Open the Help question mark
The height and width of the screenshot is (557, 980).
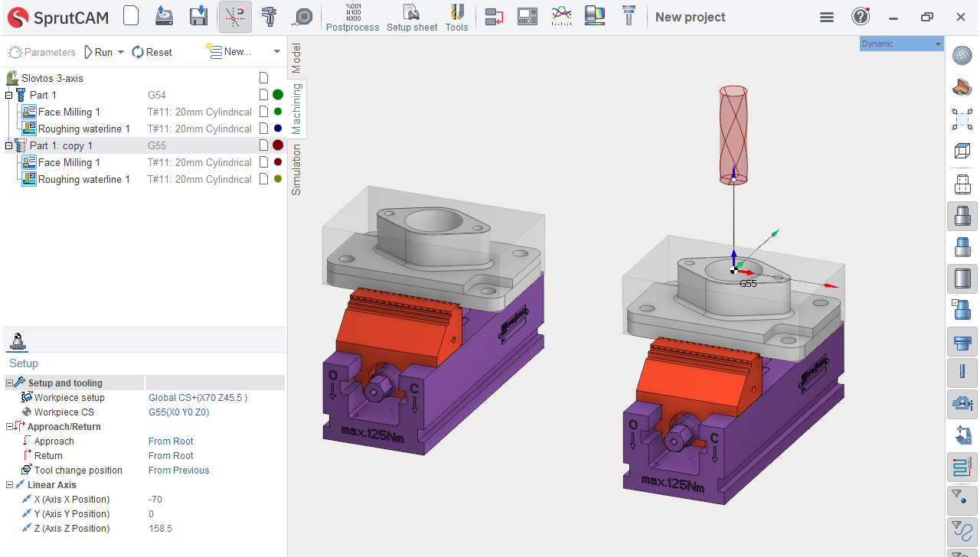pyautogui.click(x=861, y=16)
